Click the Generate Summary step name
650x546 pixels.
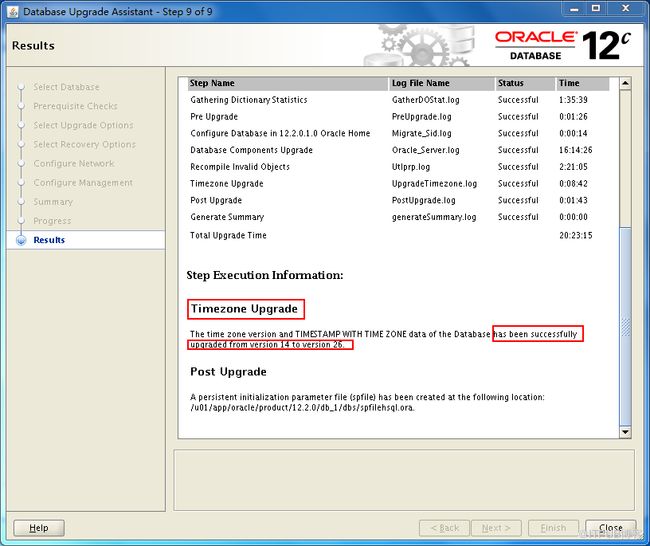[227, 217]
